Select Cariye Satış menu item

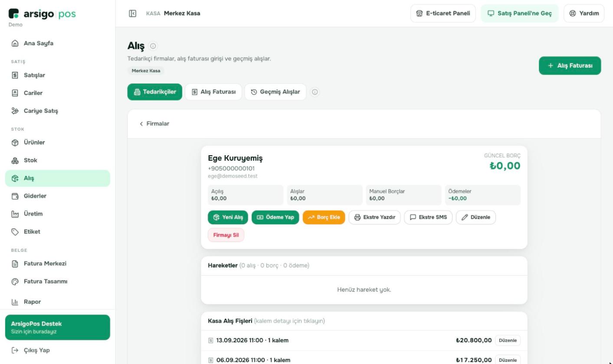click(58, 111)
